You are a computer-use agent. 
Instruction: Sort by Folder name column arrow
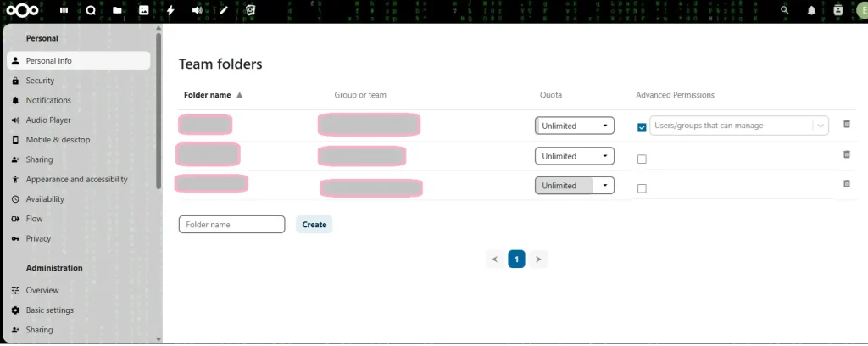point(240,95)
